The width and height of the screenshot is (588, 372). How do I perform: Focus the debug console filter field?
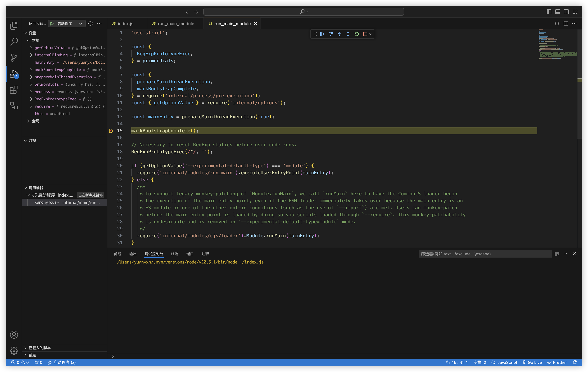coord(485,254)
